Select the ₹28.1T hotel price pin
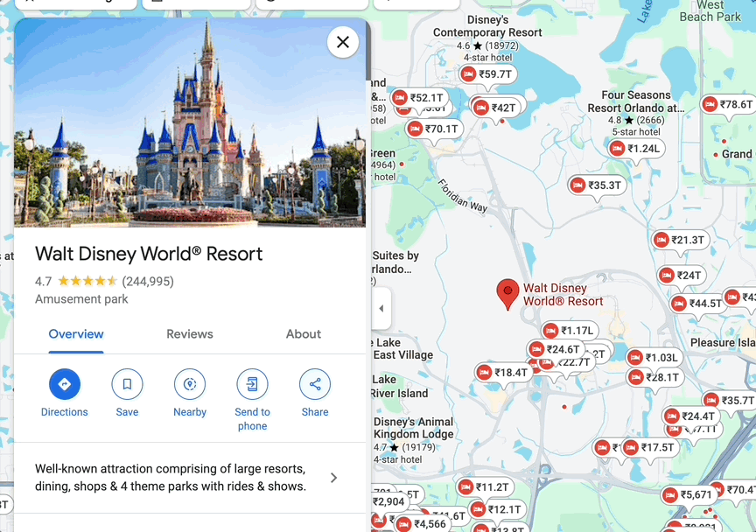This screenshot has height=532, width=756. point(655,378)
